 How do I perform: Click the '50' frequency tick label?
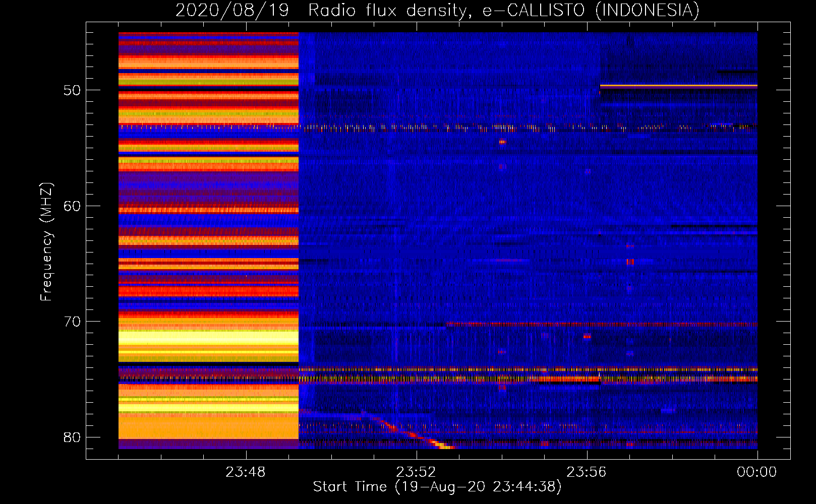point(72,90)
